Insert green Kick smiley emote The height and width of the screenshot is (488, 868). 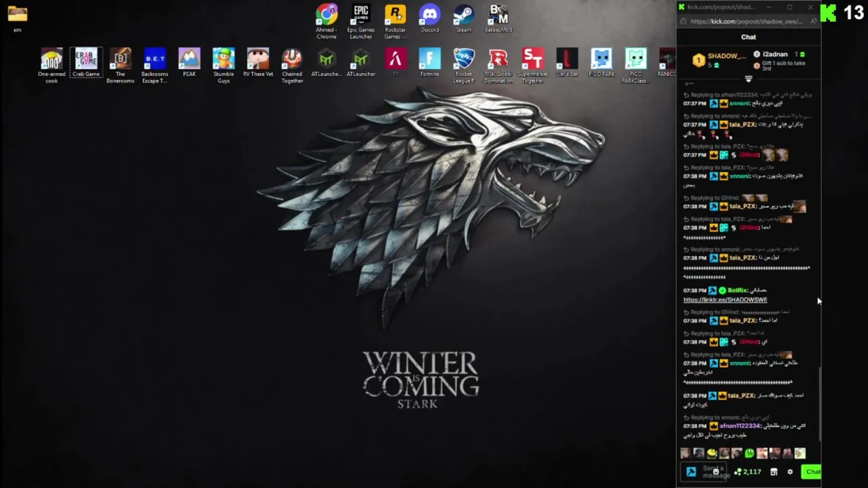(x=749, y=453)
